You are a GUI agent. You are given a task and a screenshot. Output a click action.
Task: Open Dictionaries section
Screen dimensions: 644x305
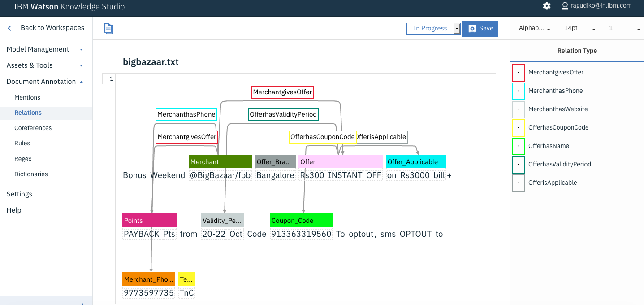[x=31, y=174]
